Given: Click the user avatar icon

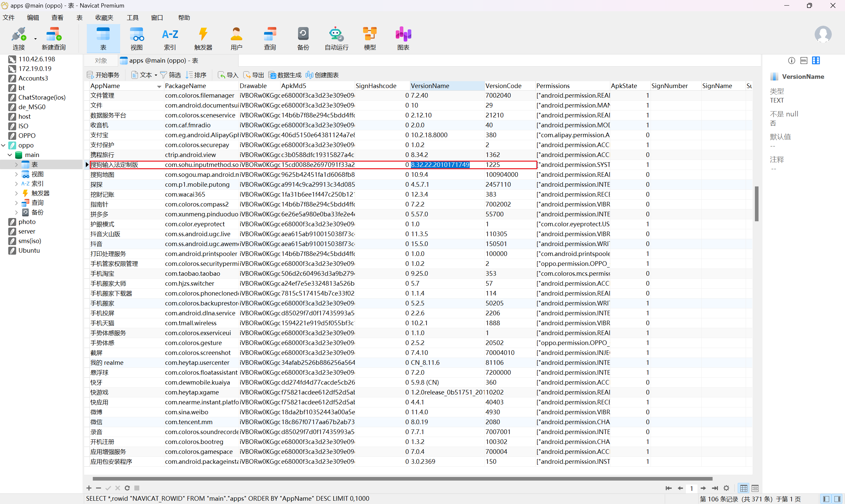Looking at the screenshot, I should tap(823, 34).
